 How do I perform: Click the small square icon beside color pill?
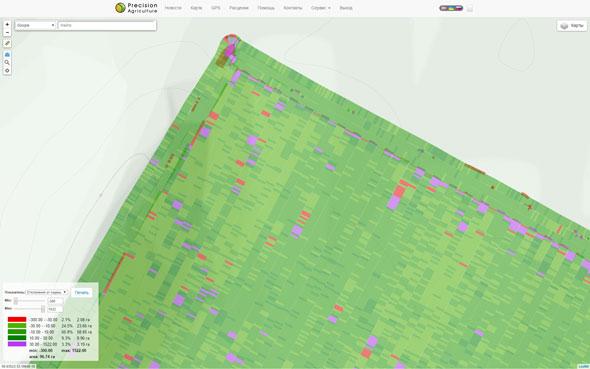coord(470,8)
